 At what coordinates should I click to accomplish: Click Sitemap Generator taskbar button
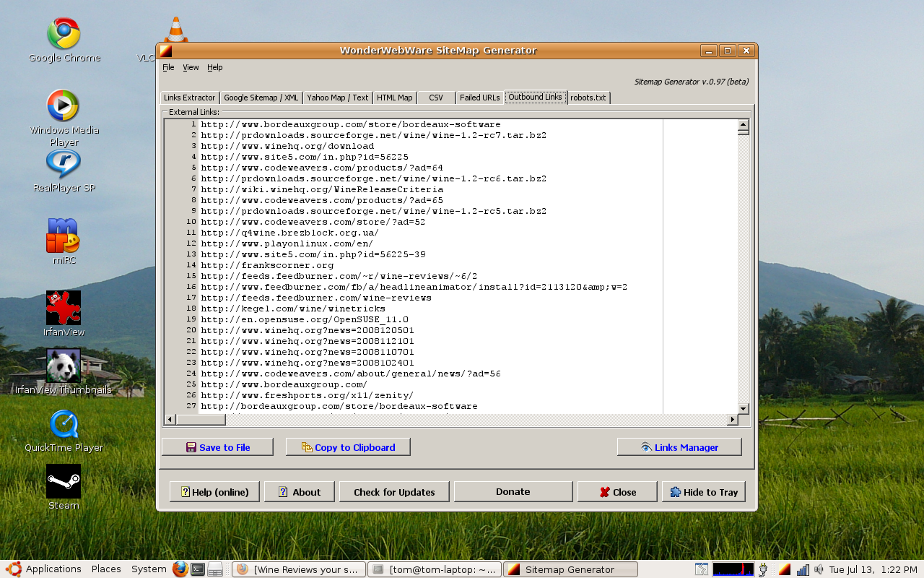(570, 569)
